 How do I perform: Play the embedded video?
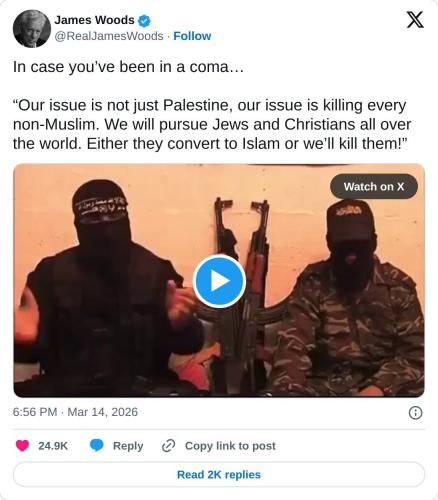point(219,281)
